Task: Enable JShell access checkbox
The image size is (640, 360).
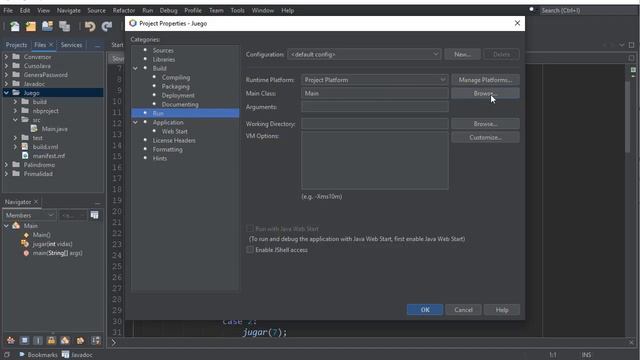Action: 250,249
